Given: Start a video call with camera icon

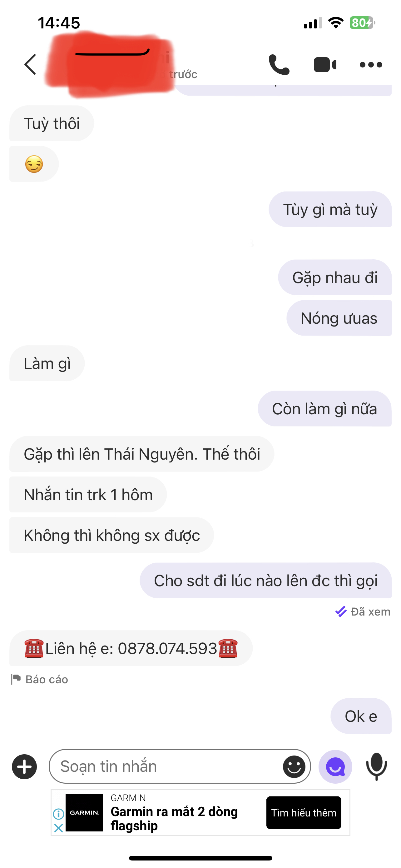Looking at the screenshot, I should tap(325, 65).
